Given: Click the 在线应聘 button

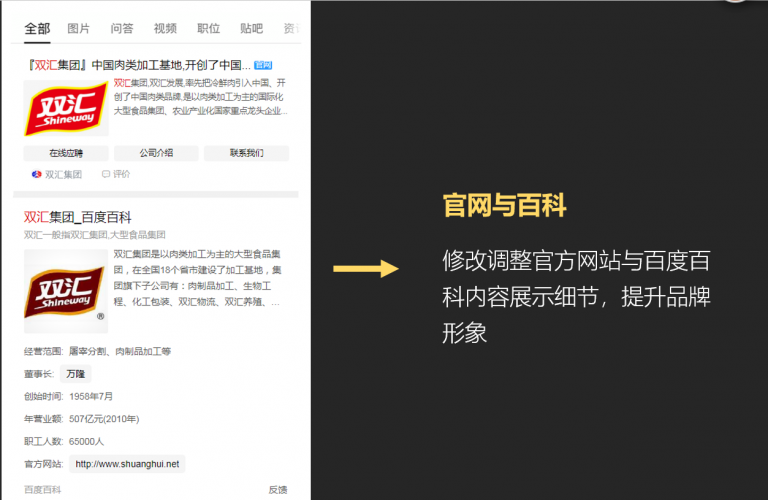Looking at the screenshot, I should pyautogui.click(x=66, y=153).
